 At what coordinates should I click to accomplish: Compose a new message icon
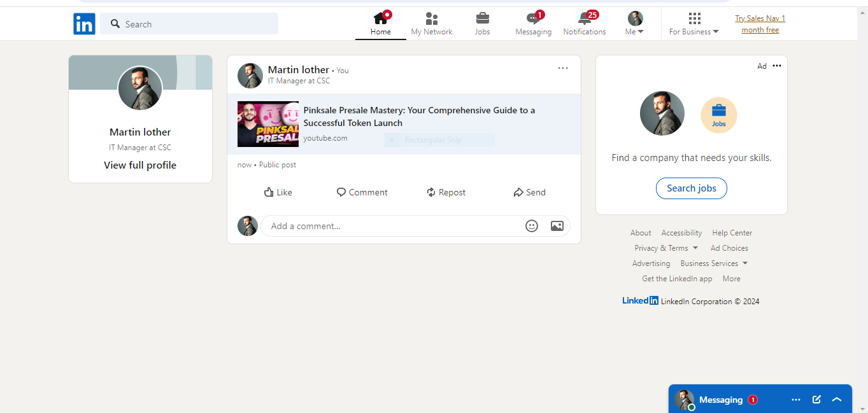click(x=816, y=400)
